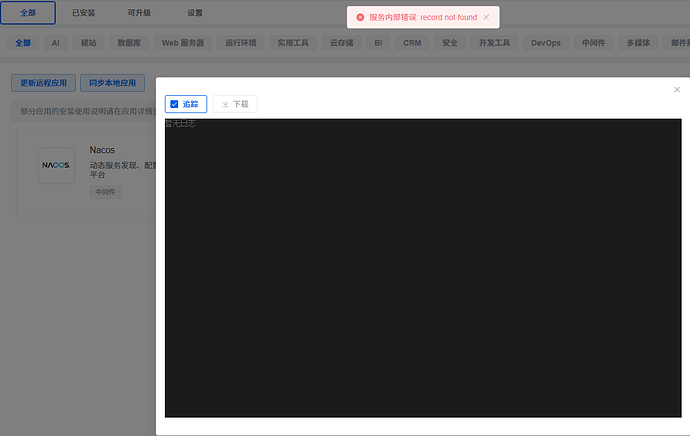Open the 可升级 tab
The image size is (690, 436).
140,13
